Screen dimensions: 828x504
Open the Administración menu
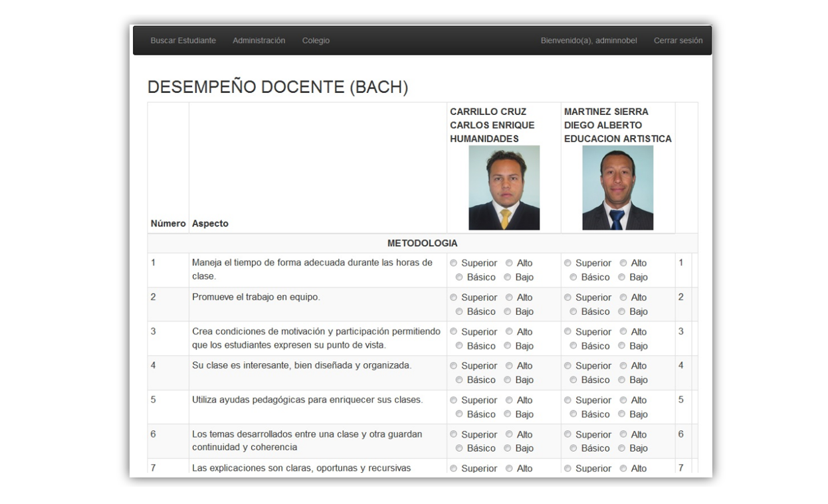tap(259, 41)
